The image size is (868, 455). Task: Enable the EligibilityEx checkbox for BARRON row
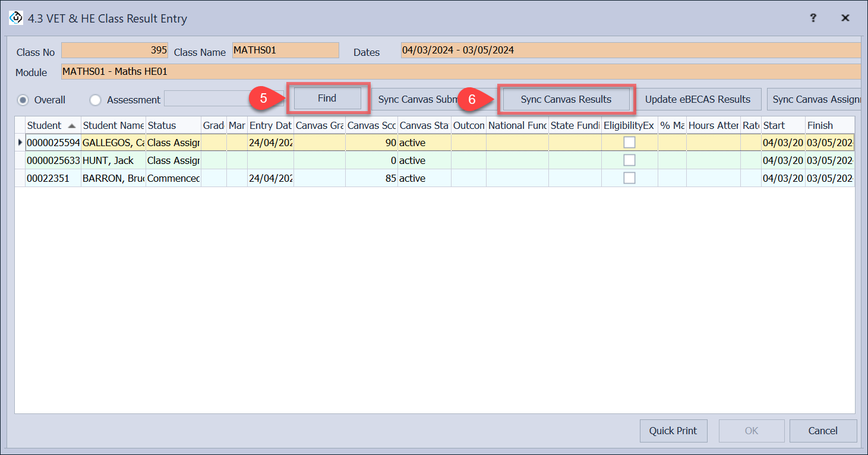tap(629, 178)
